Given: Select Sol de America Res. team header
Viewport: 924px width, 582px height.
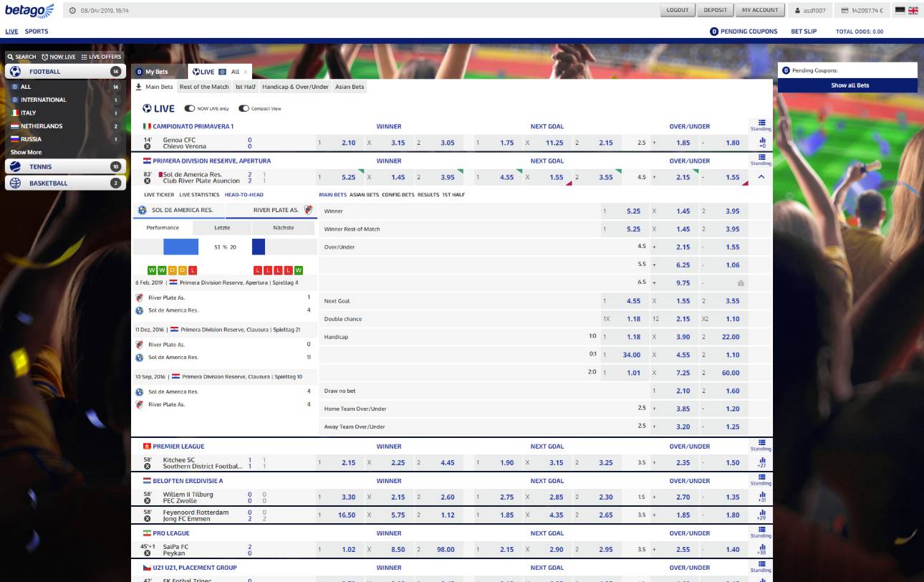Looking at the screenshot, I should [x=179, y=210].
